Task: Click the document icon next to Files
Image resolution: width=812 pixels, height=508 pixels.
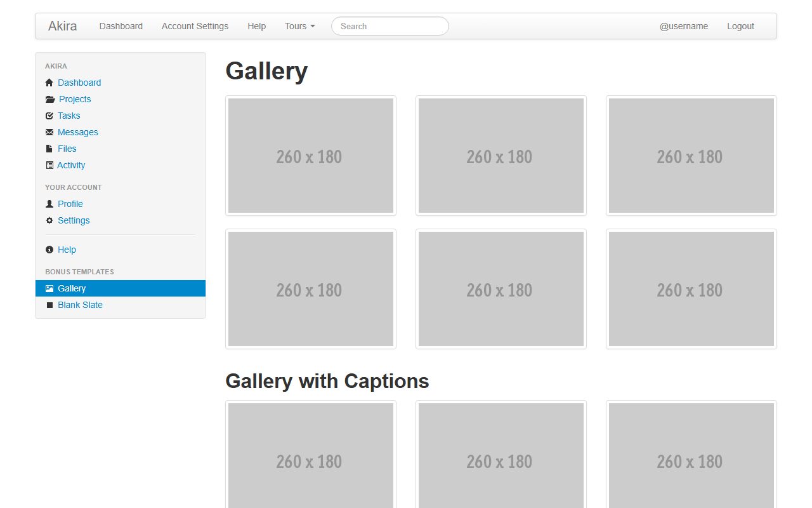Action: click(49, 149)
